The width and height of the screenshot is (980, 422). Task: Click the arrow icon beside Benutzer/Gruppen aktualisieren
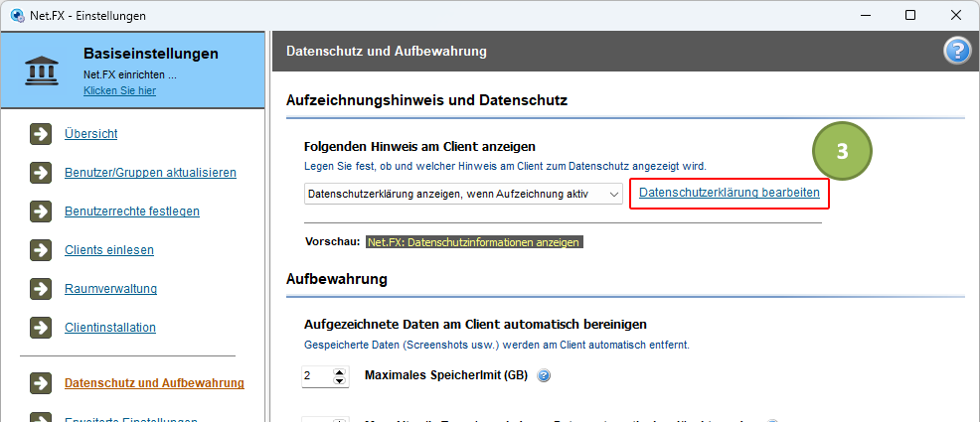pos(41,173)
